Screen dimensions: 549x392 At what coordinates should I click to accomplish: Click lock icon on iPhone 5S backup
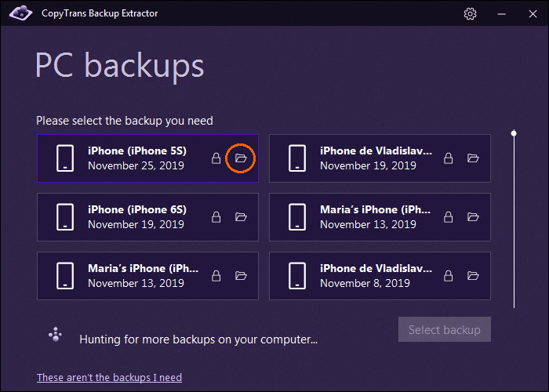[216, 158]
